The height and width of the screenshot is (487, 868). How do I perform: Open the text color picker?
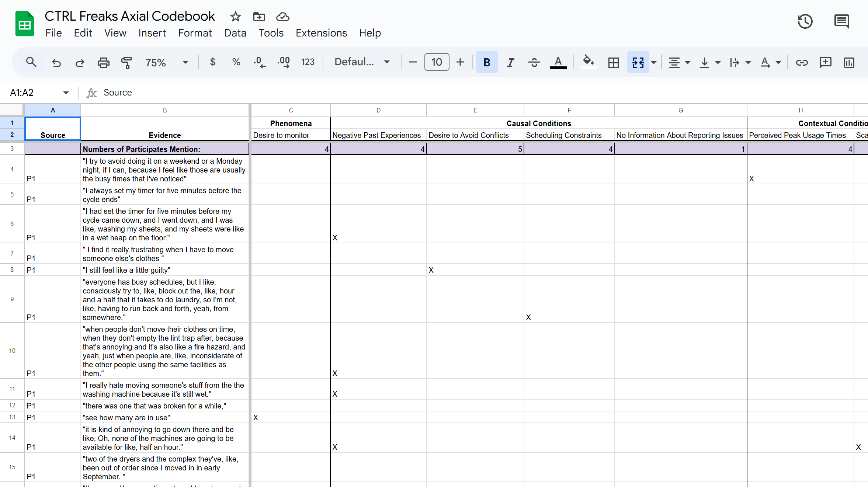pyautogui.click(x=558, y=62)
